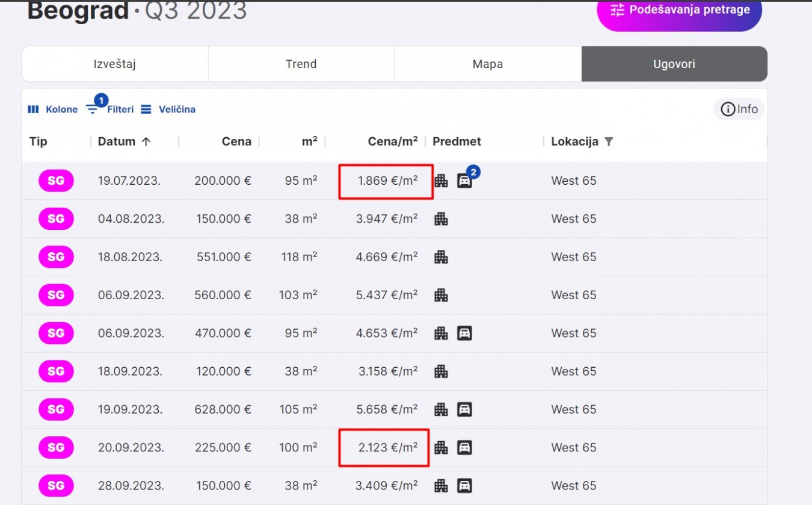Click garage icon in 19.09.2023 row
812x505 pixels.
(x=464, y=409)
